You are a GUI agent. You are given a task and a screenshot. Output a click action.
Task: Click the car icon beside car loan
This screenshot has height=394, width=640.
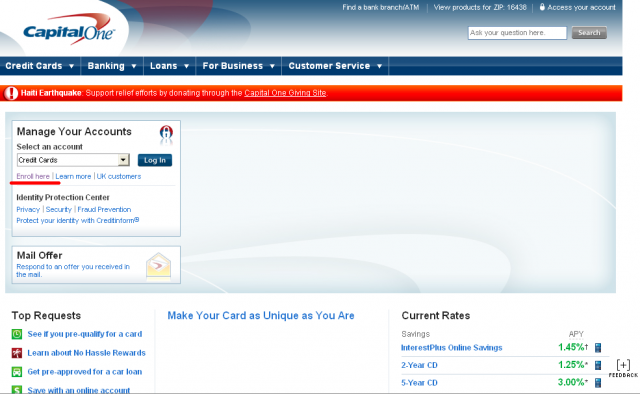pos(17,372)
